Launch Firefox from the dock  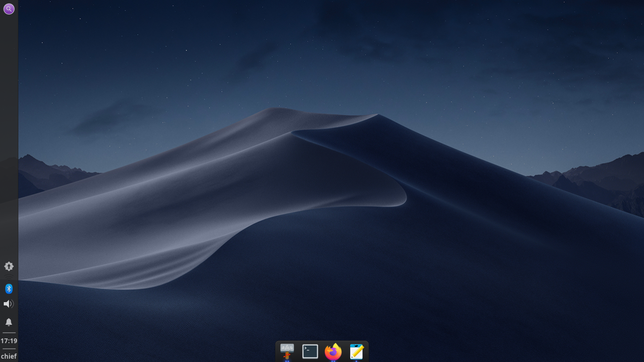click(333, 352)
